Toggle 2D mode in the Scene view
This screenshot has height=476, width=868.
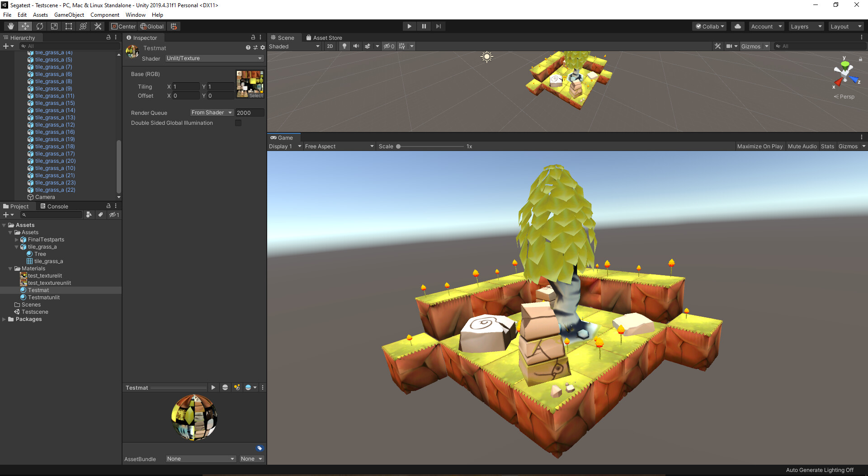[330, 46]
